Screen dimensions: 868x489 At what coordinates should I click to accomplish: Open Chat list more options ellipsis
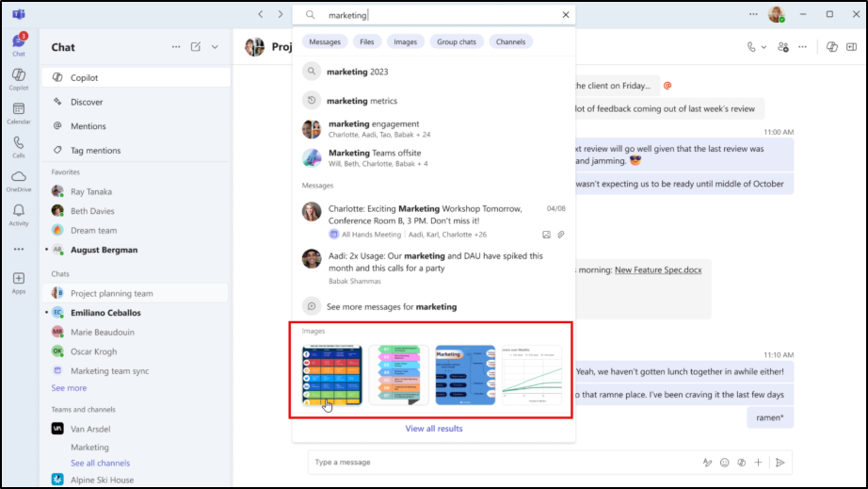pyautogui.click(x=176, y=47)
